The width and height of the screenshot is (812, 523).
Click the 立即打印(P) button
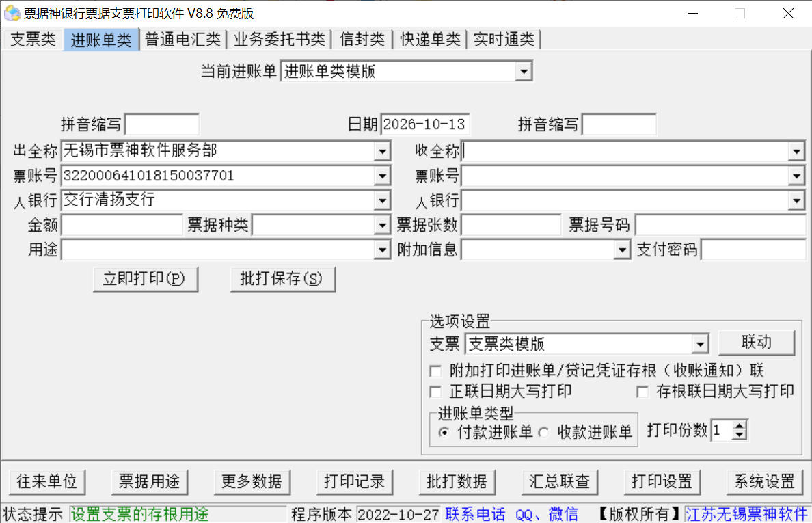click(x=146, y=279)
